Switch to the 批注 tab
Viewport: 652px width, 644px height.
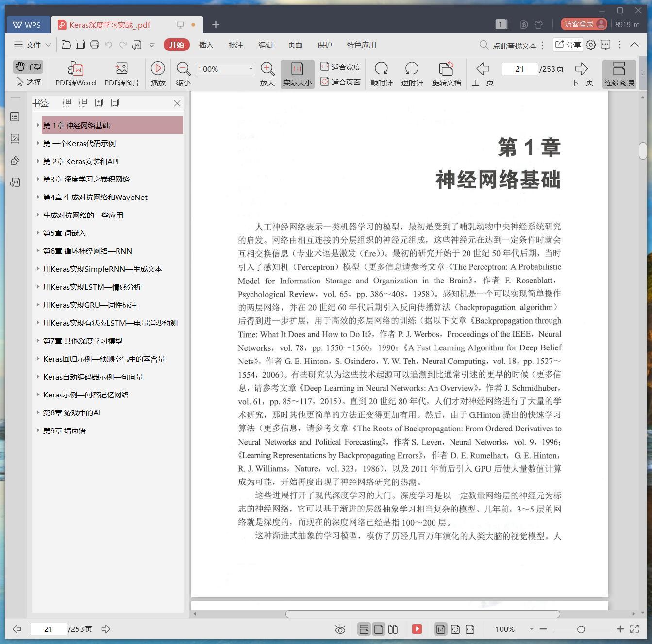pos(235,45)
